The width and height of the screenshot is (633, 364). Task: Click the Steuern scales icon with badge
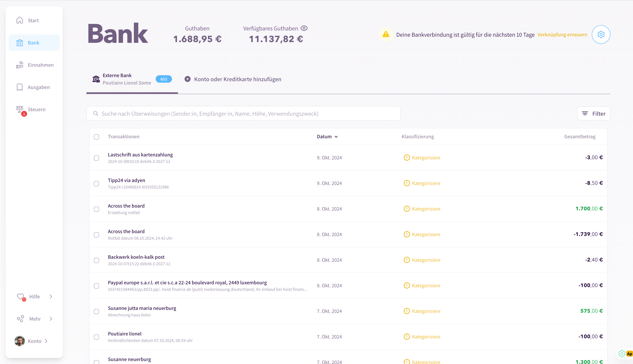20,110
